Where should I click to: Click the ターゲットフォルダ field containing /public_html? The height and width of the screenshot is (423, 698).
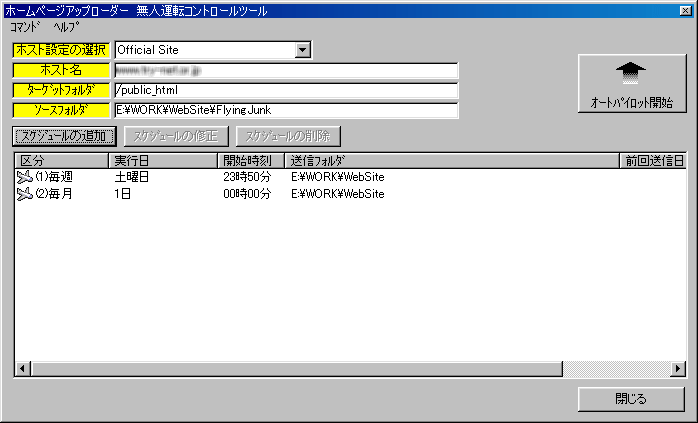[285, 90]
